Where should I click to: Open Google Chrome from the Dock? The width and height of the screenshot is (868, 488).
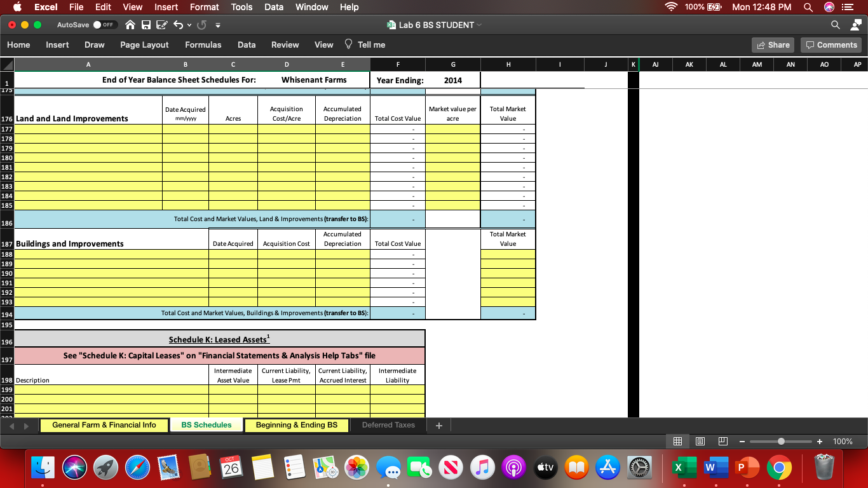tap(779, 468)
